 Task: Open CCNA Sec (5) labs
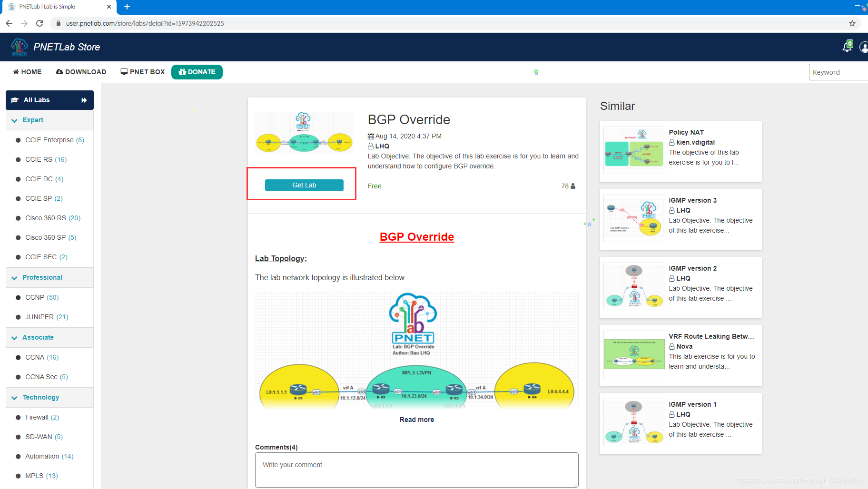click(x=47, y=377)
